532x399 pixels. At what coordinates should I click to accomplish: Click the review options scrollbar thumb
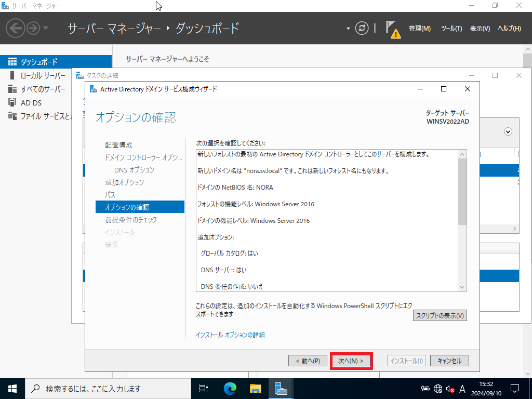click(462, 192)
